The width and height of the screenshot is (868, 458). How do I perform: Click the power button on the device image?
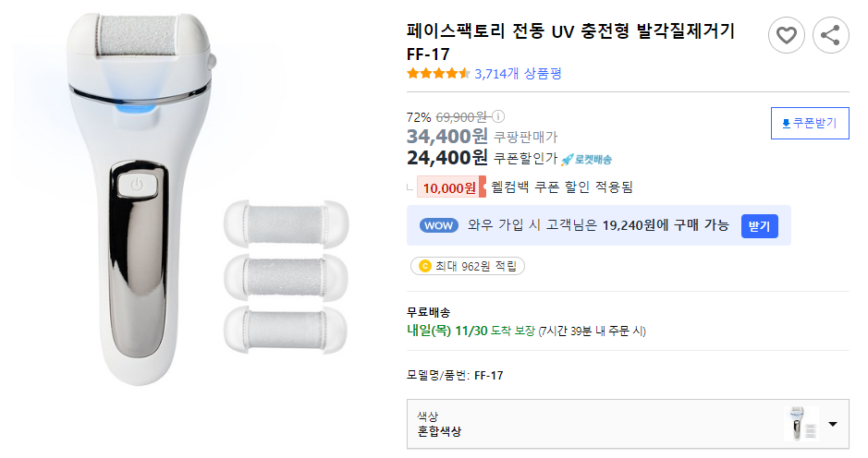(137, 185)
